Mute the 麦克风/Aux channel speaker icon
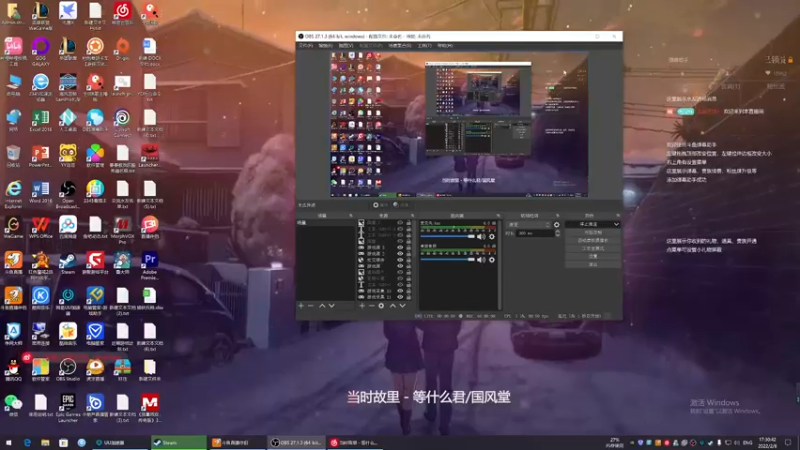This screenshot has height=450, width=800. [x=481, y=237]
